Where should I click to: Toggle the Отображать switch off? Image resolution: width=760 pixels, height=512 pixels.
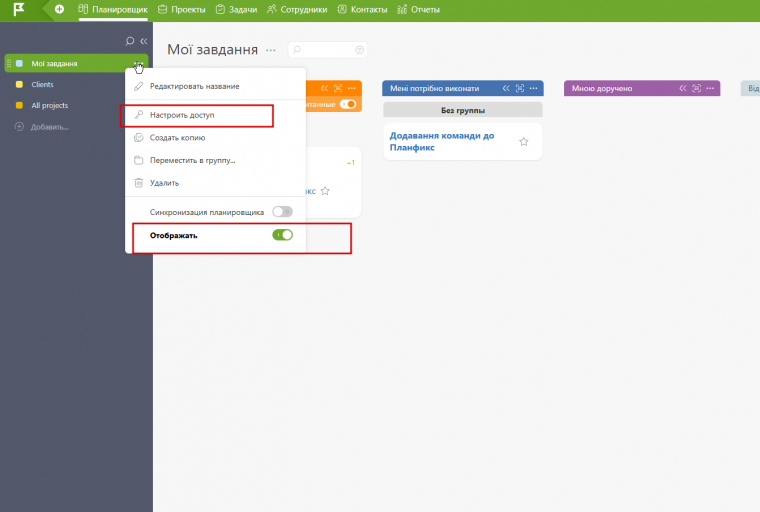click(x=282, y=235)
